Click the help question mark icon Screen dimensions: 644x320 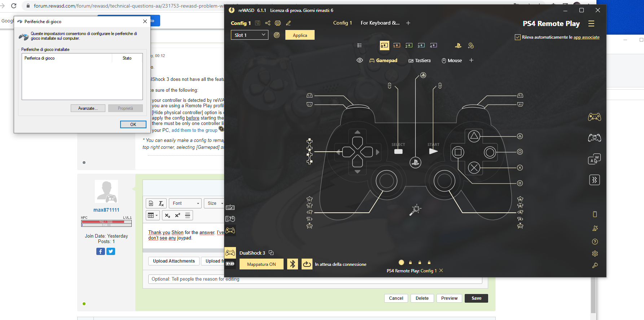click(x=595, y=242)
